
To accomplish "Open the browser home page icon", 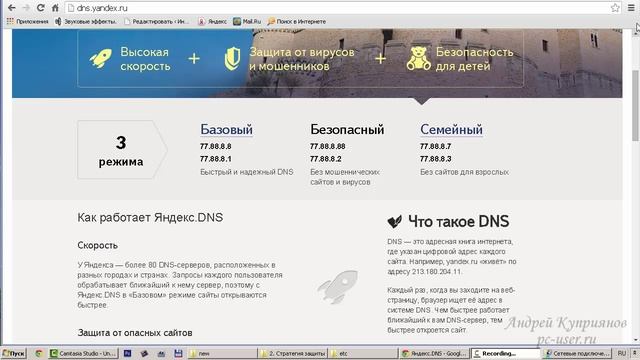I will click(x=55, y=7).
